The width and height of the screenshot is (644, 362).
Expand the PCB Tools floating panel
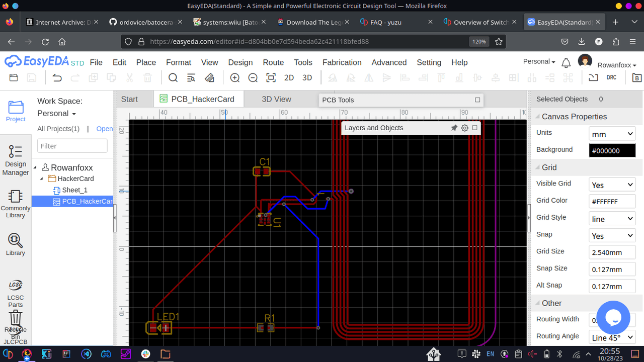477,100
